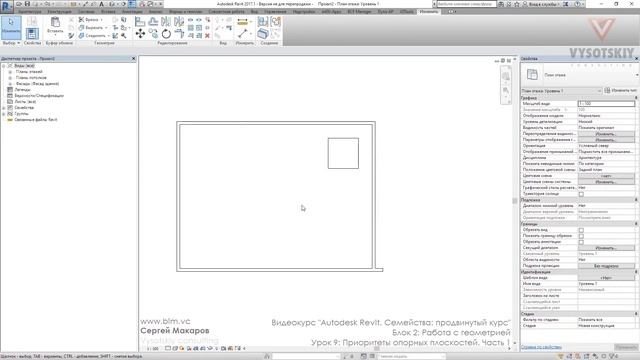Toggle Показать границу обрезки checkbox

[x=581, y=236]
